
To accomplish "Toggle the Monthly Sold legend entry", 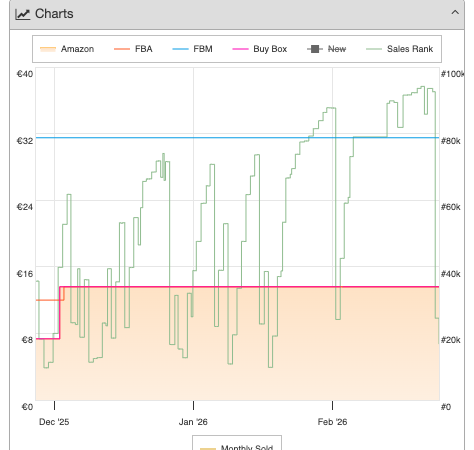I will click(x=237, y=447).
